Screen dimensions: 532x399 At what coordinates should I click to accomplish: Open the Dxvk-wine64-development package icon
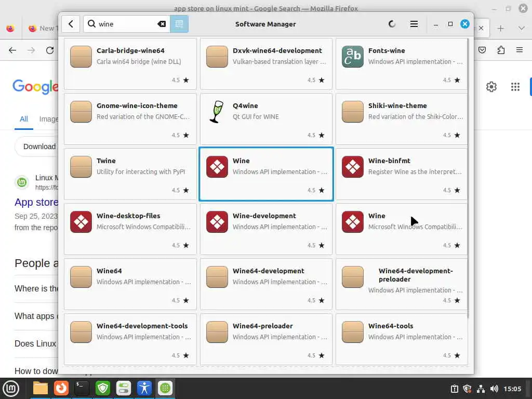pos(217,57)
